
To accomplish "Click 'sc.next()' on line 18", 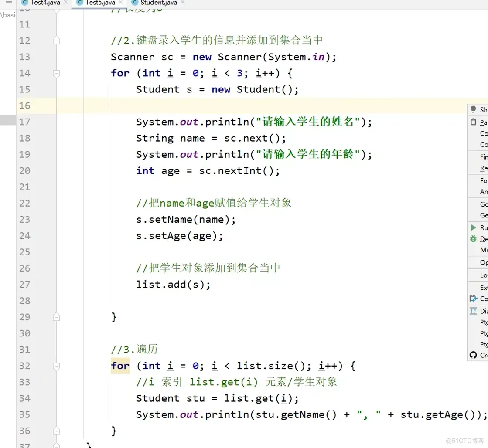I will click(252, 138).
